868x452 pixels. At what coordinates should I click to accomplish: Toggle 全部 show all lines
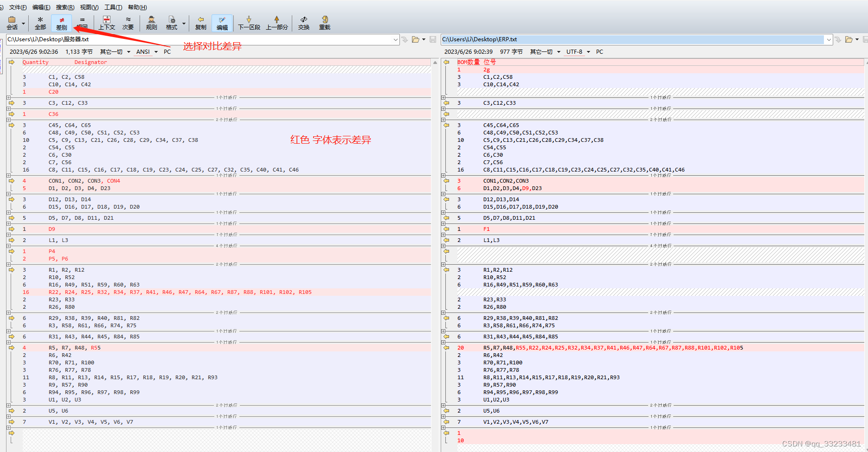(x=40, y=23)
